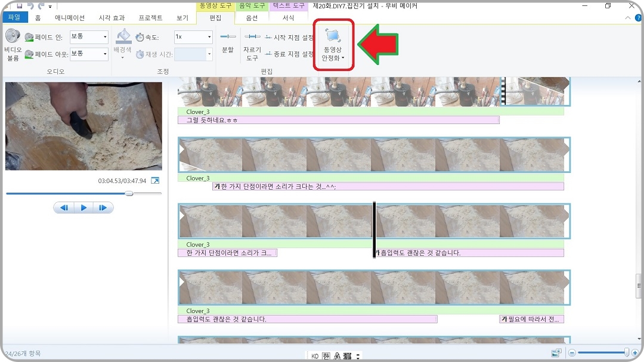The height and width of the screenshot is (362, 644).
Task: Switch to the 애니메이션 tab
Action: coord(70,18)
